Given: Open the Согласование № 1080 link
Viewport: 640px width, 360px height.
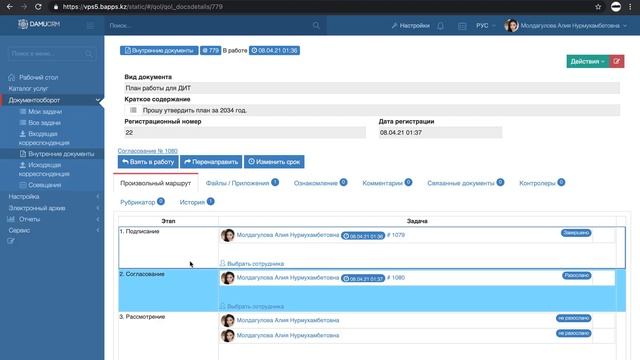Looking at the screenshot, I should 148,151.
